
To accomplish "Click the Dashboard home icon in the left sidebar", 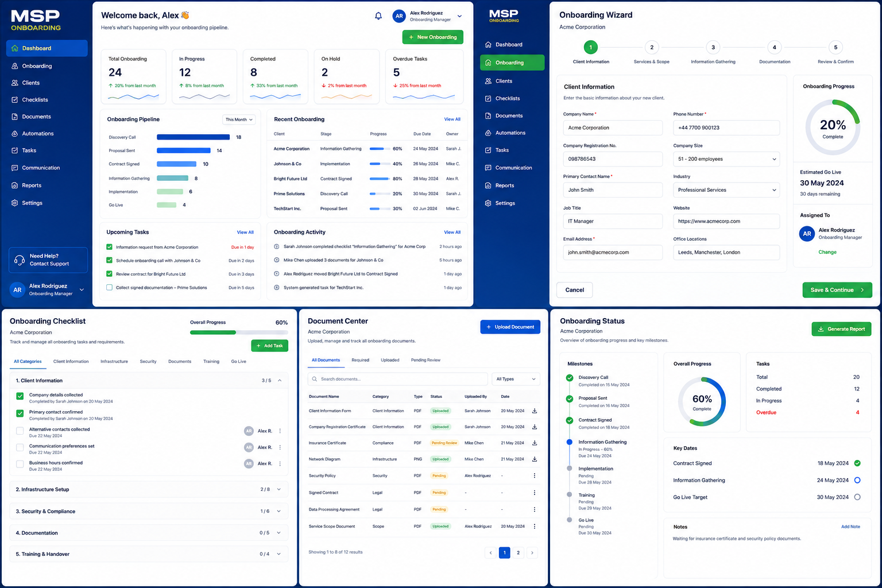I will click(15, 48).
